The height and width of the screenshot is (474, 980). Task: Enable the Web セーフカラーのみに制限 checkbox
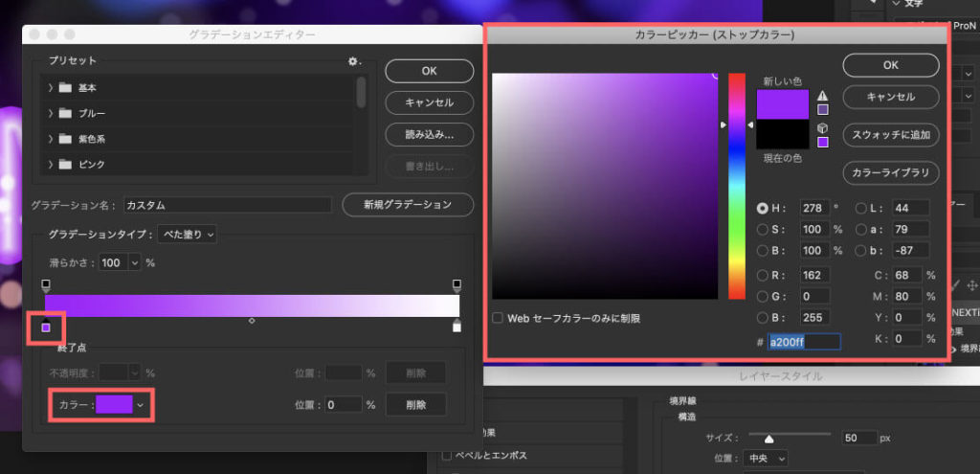[x=498, y=318]
